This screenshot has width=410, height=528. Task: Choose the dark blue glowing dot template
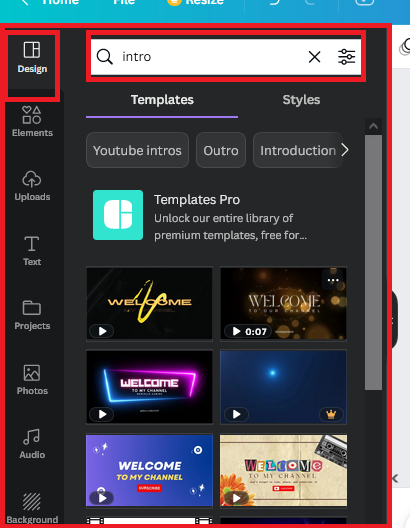coord(283,386)
